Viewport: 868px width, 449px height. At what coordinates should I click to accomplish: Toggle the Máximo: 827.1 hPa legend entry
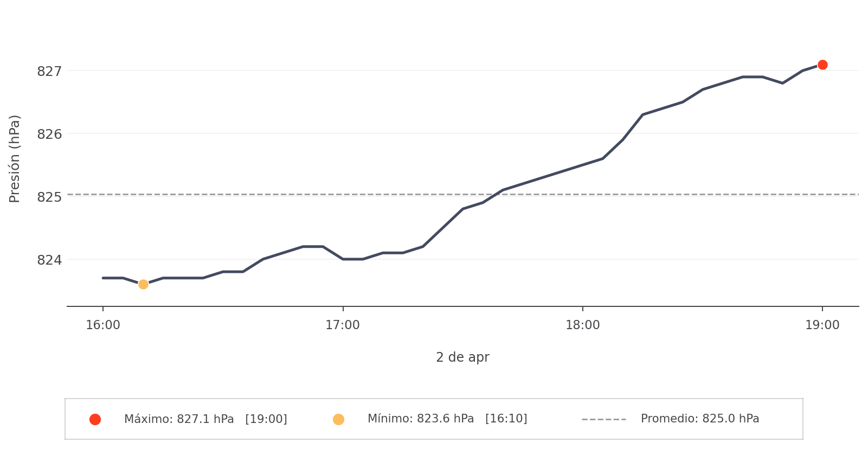(179, 419)
